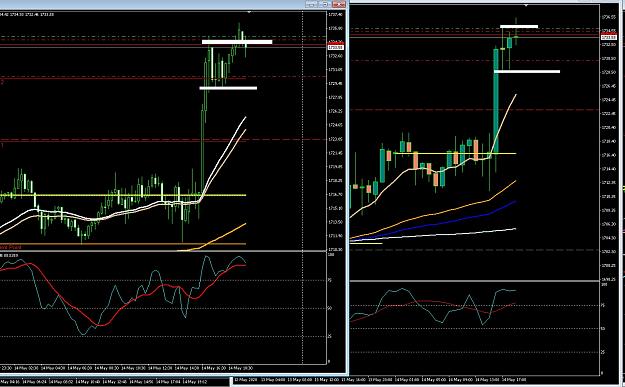Click "14 May 05:00" on right chart time axis

[x=433, y=379]
